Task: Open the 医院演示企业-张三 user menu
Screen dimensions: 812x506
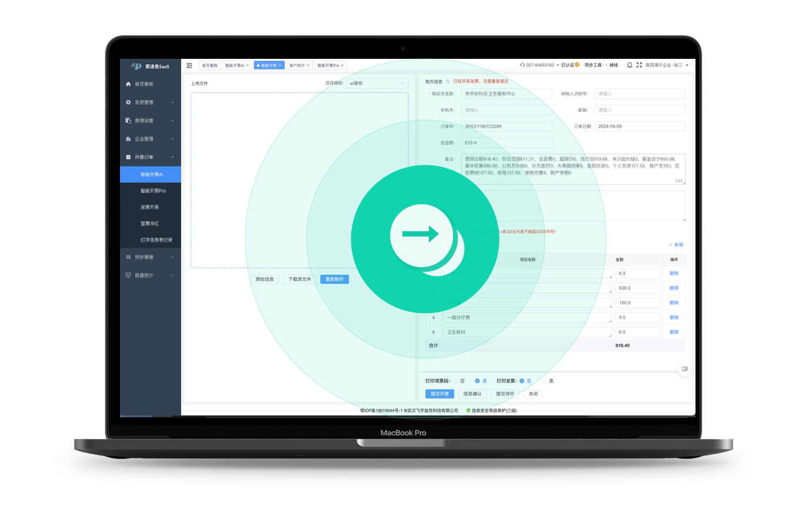Action: tap(667, 65)
